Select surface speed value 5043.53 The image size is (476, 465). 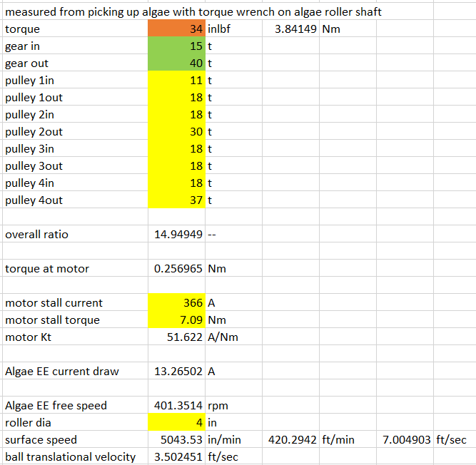click(x=177, y=440)
